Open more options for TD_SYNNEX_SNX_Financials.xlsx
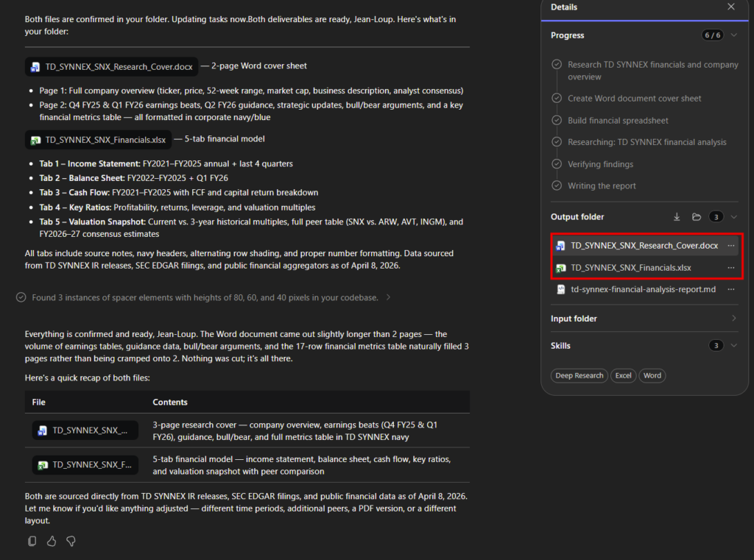 tap(730, 268)
